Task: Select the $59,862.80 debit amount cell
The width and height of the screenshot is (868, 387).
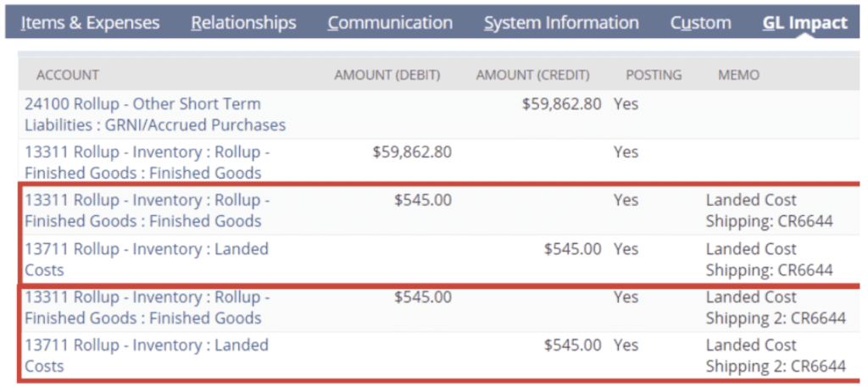Action: pos(412,152)
